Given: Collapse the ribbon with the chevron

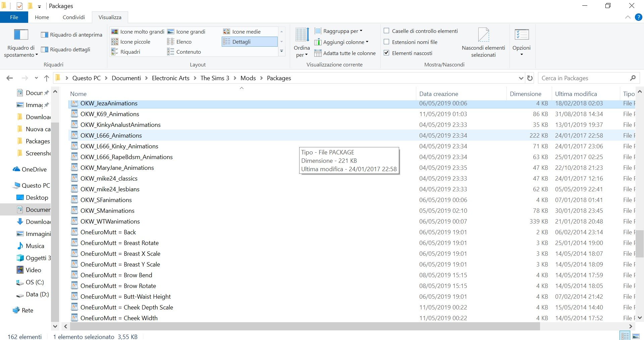Looking at the screenshot, I should [x=628, y=17].
